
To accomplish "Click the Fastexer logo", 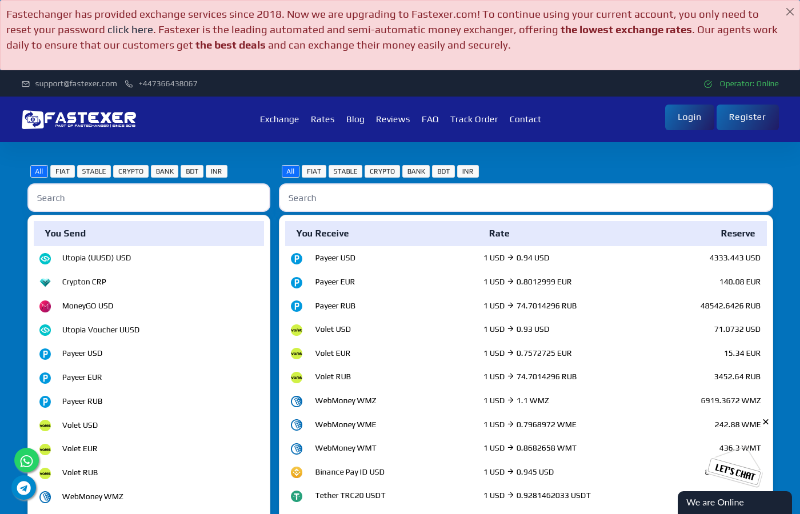I will (79, 119).
